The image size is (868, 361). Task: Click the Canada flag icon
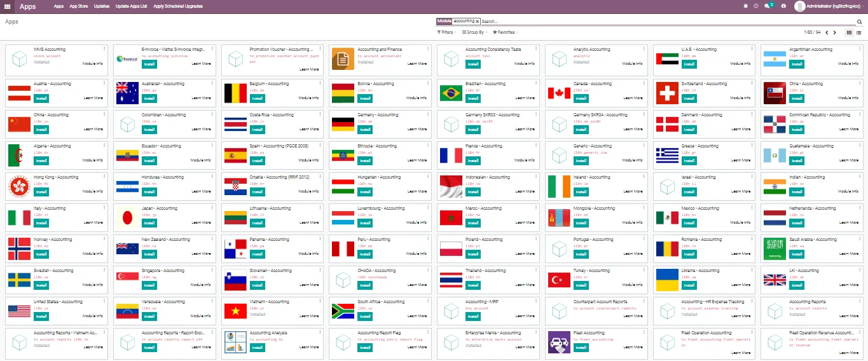pyautogui.click(x=559, y=93)
